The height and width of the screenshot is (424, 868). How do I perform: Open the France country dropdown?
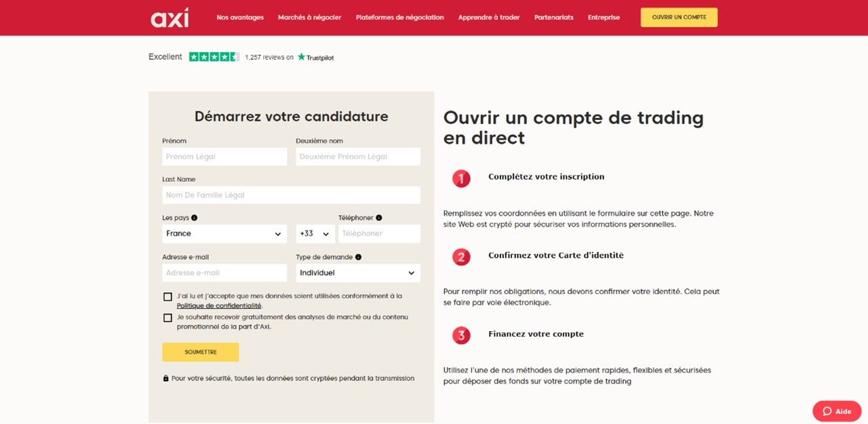pos(224,234)
